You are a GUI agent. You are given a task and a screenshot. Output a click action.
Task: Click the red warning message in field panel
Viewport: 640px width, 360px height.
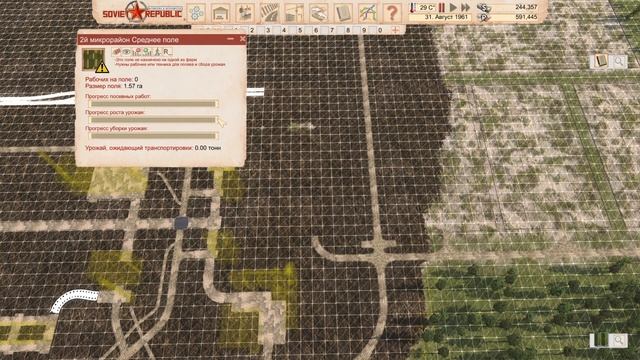click(170, 62)
